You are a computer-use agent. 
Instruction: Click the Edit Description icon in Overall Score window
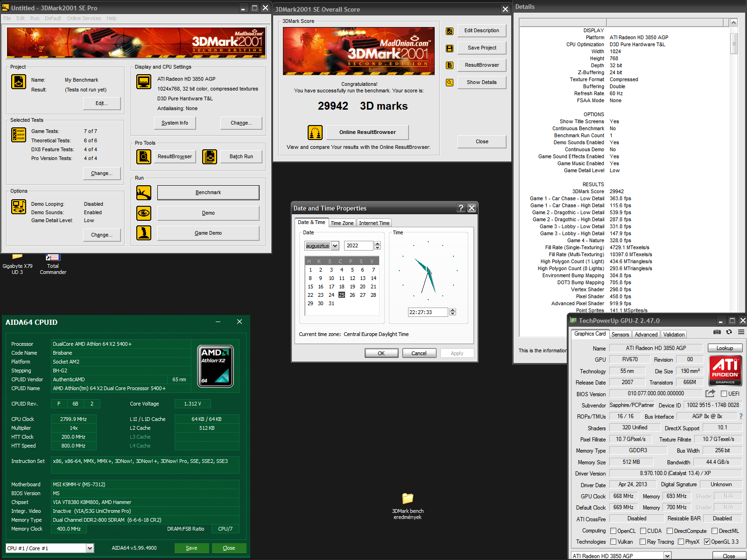(450, 31)
